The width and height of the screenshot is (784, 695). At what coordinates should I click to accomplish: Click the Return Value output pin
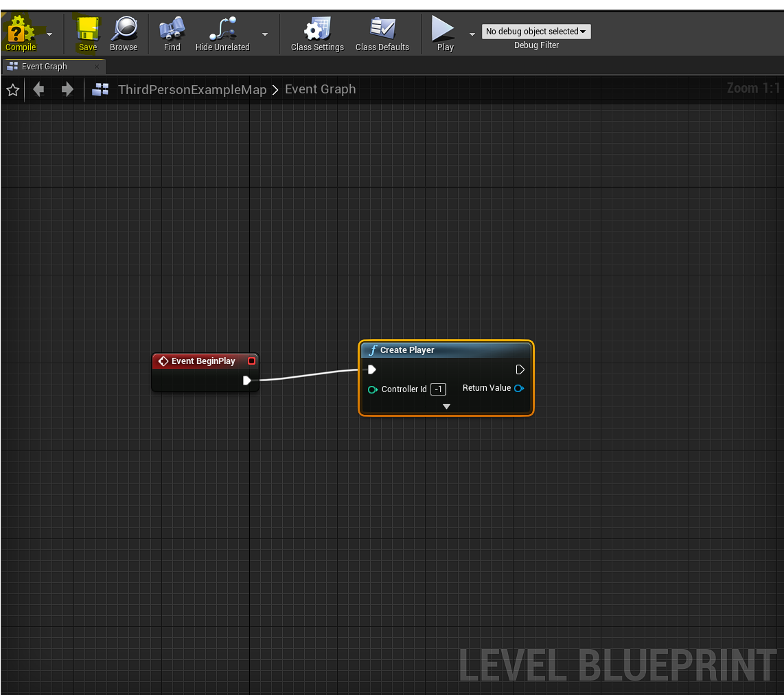pyautogui.click(x=519, y=388)
